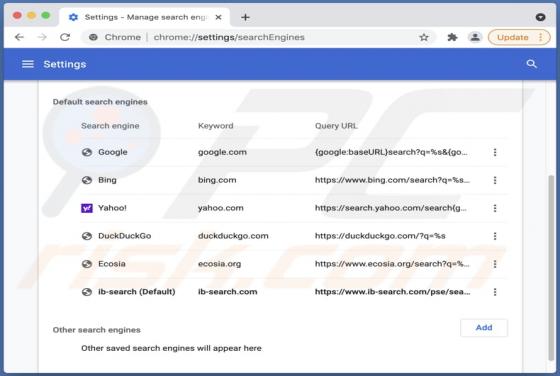Click the page vertical scrollbar
Viewport: 560px width, 376px height.
tap(552, 268)
